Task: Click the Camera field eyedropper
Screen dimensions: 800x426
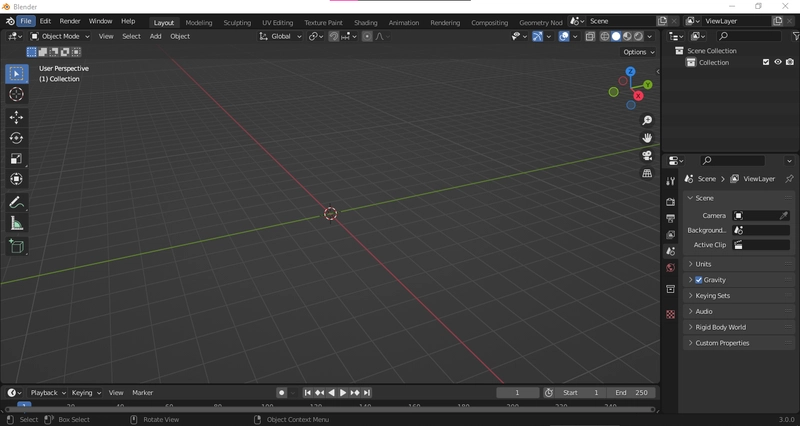Action: [x=784, y=216]
